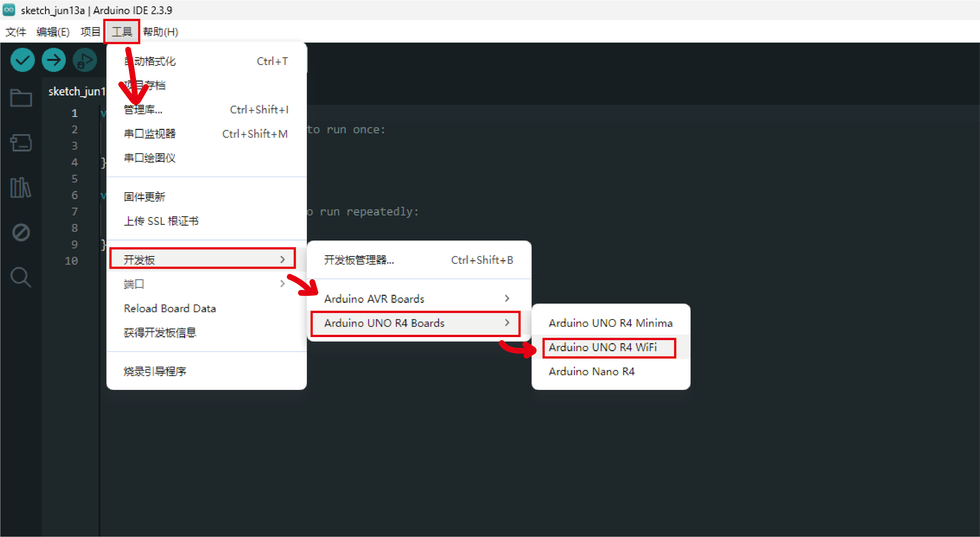This screenshot has width=980, height=537.
Task: Expand the 端口 submenu
Action: pyautogui.click(x=207, y=284)
